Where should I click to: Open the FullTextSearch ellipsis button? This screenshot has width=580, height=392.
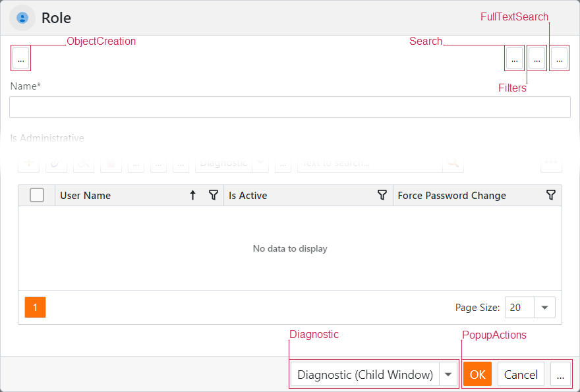coord(559,58)
